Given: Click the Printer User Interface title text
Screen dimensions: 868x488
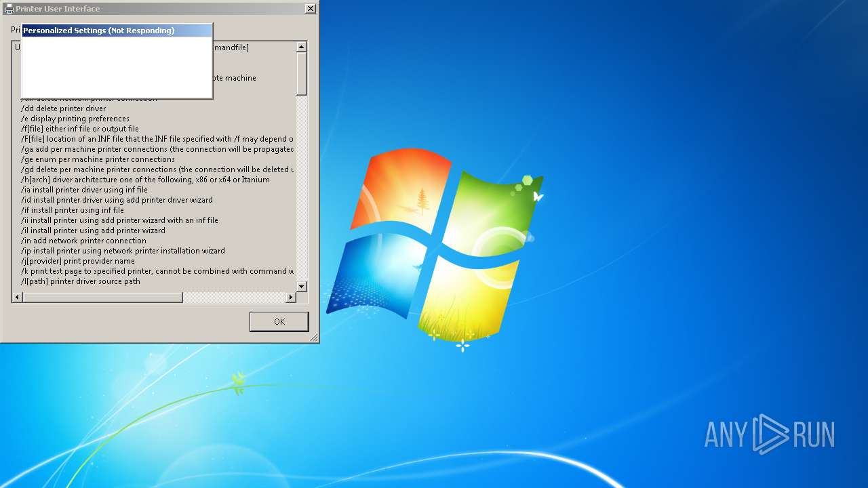Looking at the screenshot, I should tap(58, 9).
